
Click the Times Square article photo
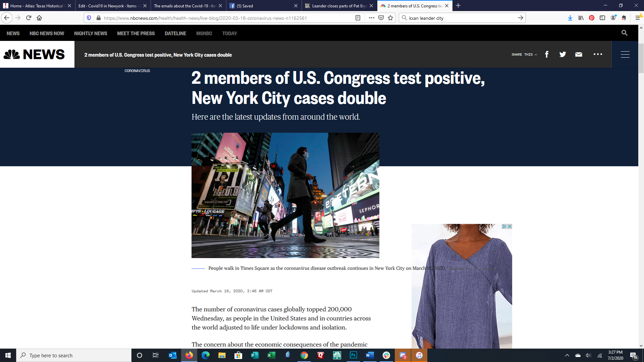coord(285,195)
